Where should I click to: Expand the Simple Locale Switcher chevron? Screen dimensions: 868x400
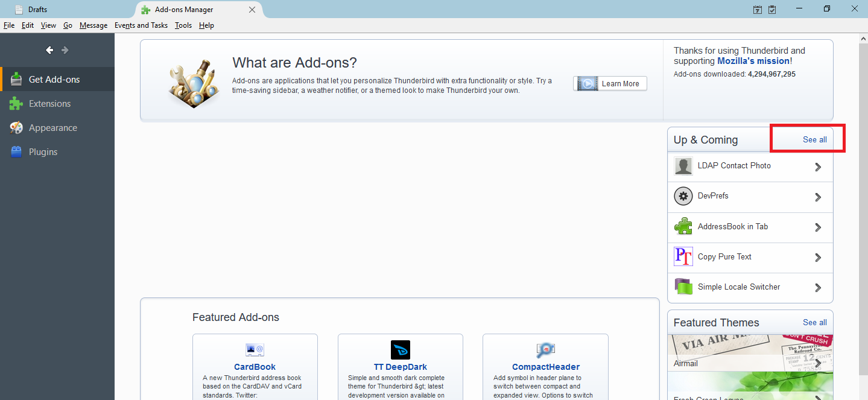(818, 288)
